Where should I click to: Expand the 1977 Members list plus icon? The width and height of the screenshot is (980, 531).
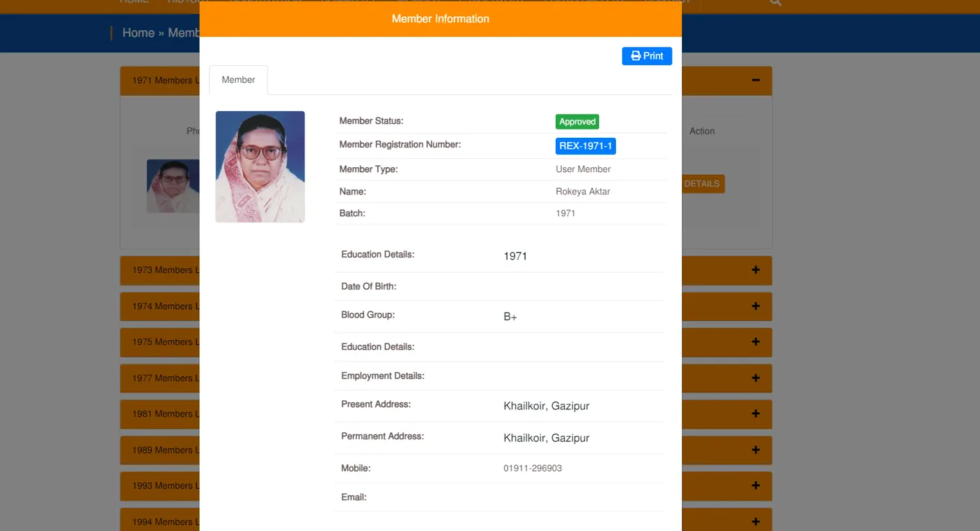tap(755, 378)
